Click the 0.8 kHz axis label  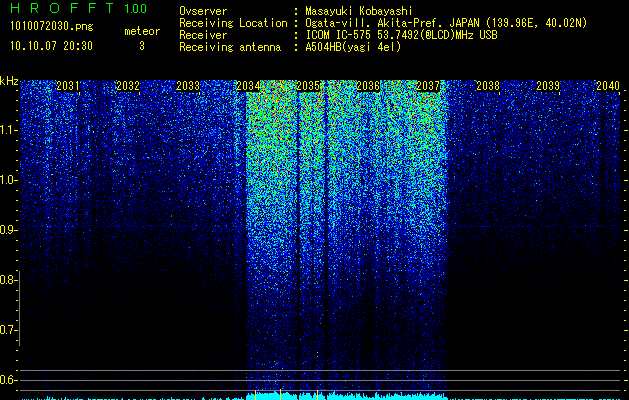click(x=8, y=280)
